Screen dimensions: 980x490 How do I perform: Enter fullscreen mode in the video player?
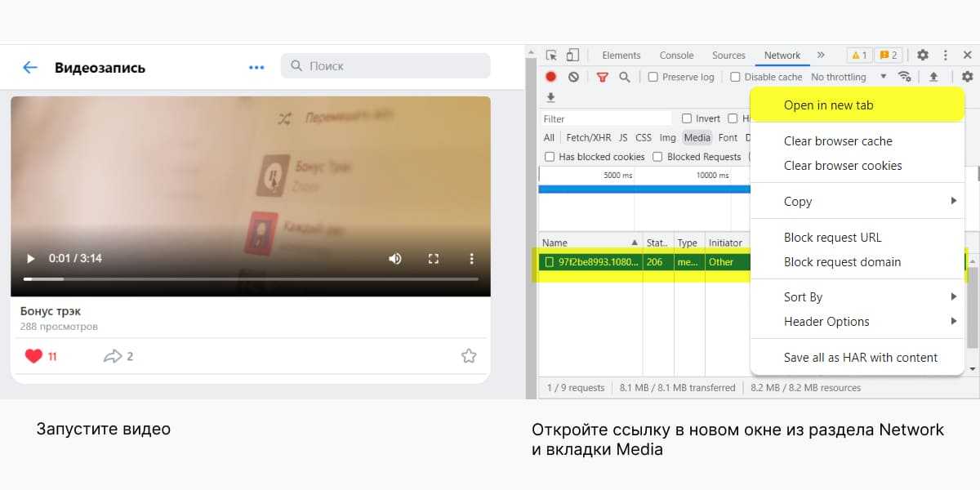pos(434,259)
